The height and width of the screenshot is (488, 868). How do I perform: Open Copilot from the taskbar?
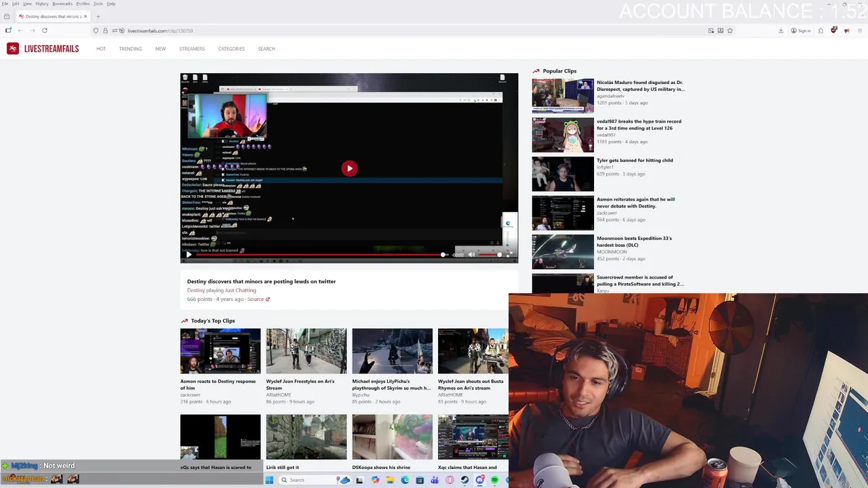375,480
